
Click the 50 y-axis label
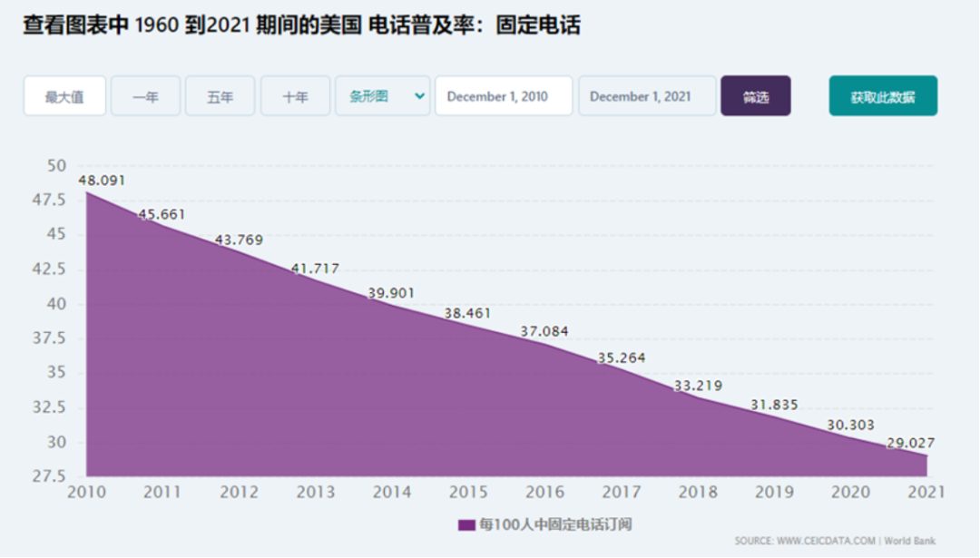coord(56,166)
